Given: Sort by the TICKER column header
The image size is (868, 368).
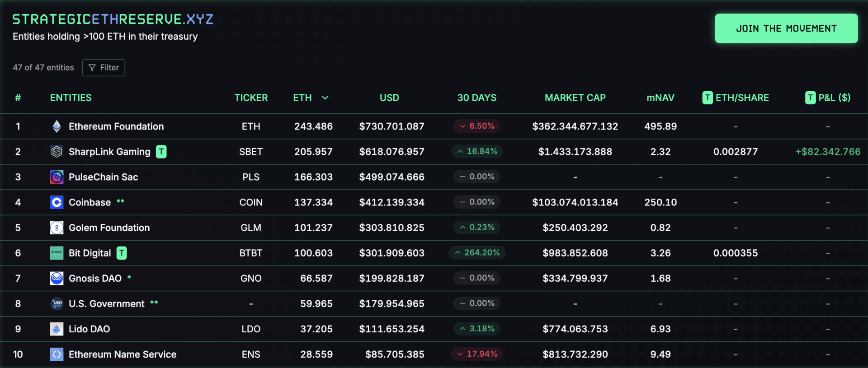Looking at the screenshot, I should [251, 98].
